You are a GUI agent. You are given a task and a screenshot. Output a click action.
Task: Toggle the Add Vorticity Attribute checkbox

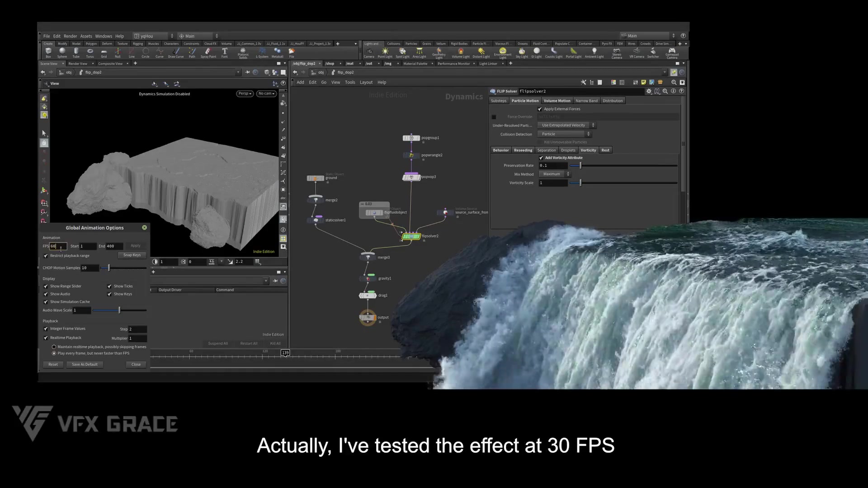pyautogui.click(x=541, y=158)
